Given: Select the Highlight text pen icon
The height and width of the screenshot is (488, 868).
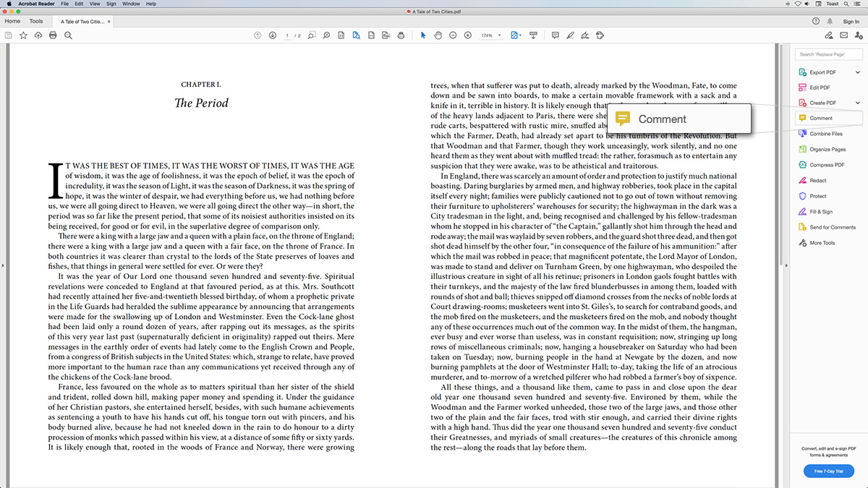Looking at the screenshot, I should (x=570, y=35).
